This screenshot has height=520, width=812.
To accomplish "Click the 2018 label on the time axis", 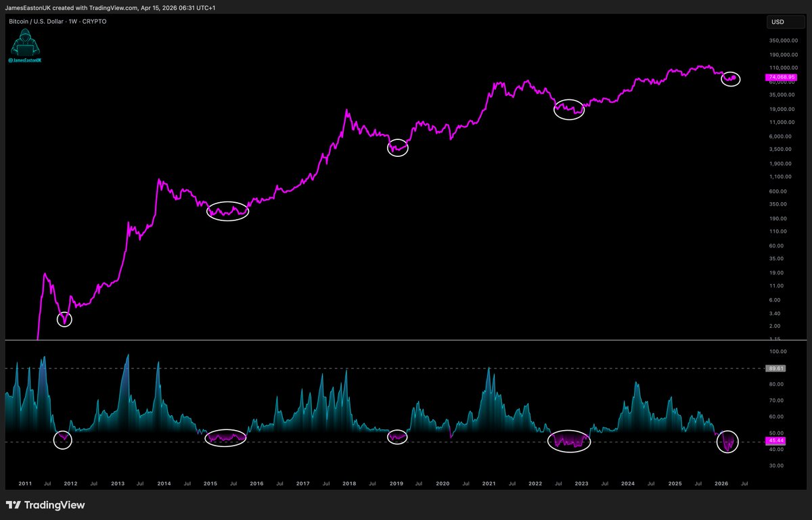I will (x=349, y=483).
